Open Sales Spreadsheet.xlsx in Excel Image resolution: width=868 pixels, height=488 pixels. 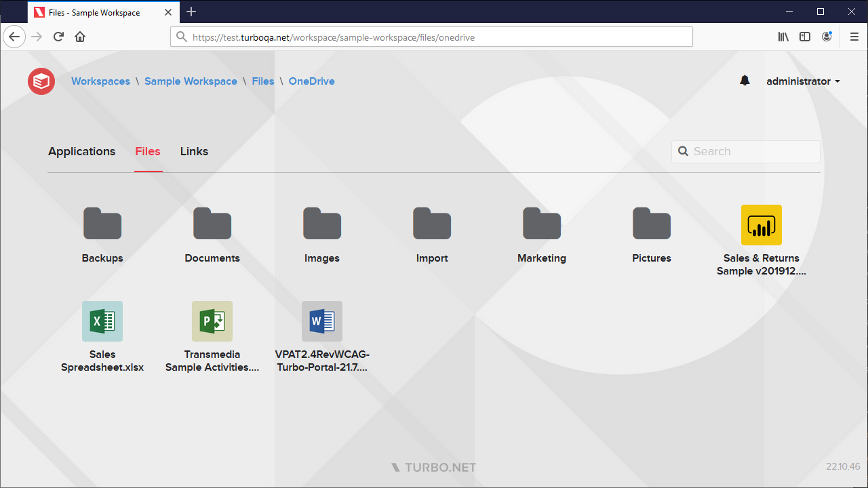click(102, 321)
